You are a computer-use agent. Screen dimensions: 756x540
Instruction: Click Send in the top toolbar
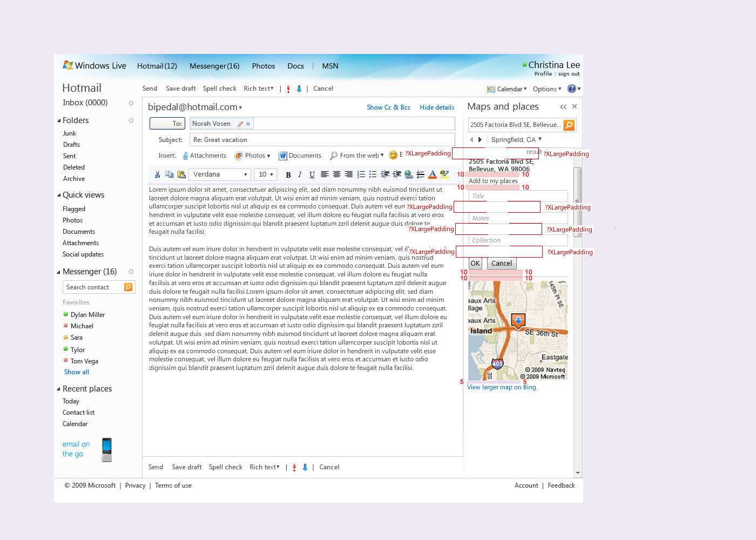tap(150, 89)
